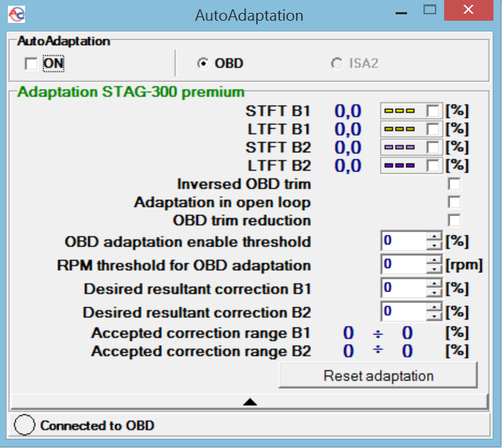Increase OBD adaptation enable threshold value
This screenshot has width=502, height=448.
click(x=434, y=237)
